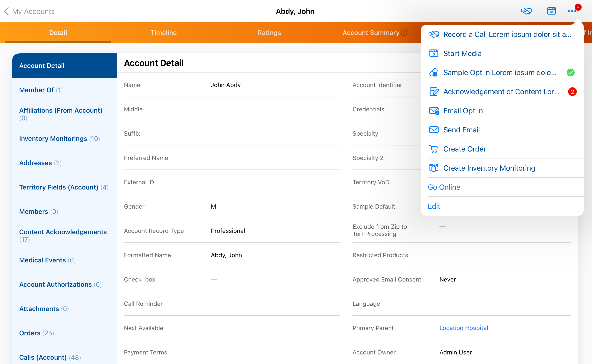Toggle the Check_box field indicator
The height and width of the screenshot is (364, 592).
pos(214,279)
